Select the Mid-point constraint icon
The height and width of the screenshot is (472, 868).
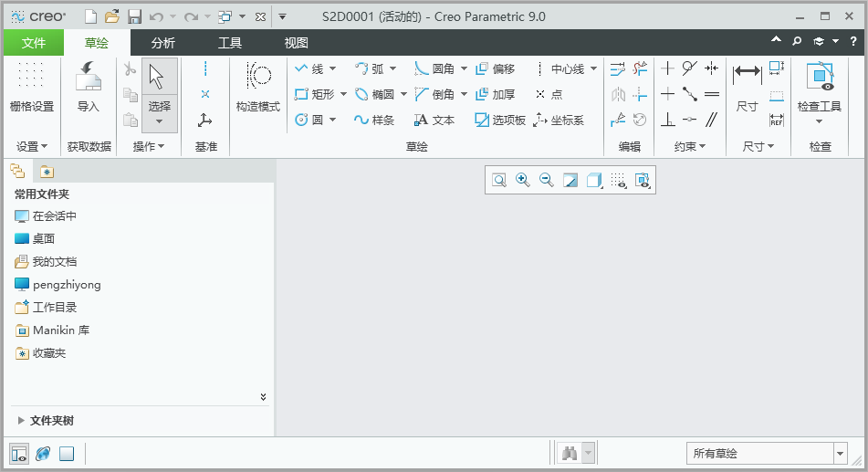tap(689, 94)
